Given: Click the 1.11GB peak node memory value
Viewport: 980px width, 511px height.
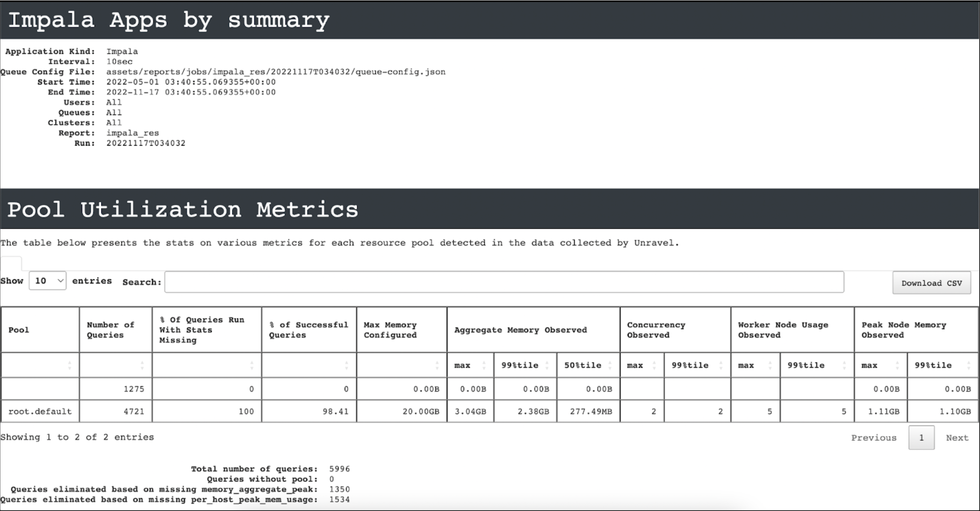Looking at the screenshot, I should pyautogui.click(x=884, y=411).
